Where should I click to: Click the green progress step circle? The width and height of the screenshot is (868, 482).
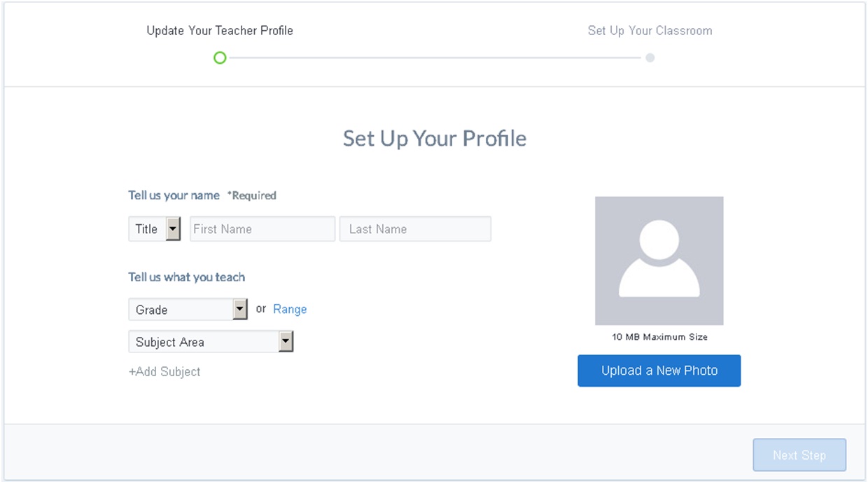(x=220, y=57)
